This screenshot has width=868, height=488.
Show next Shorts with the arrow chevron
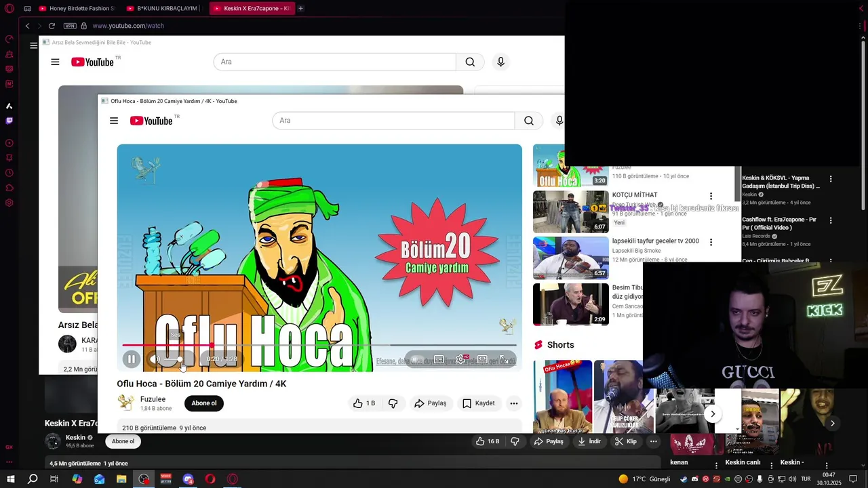713,413
